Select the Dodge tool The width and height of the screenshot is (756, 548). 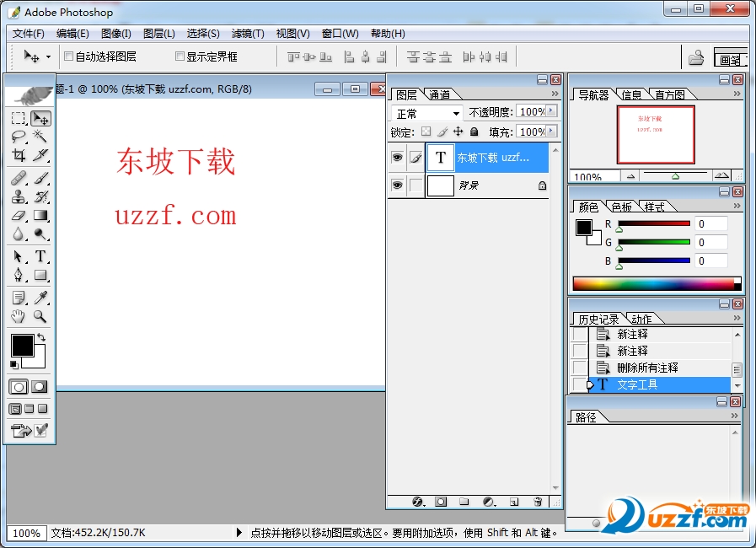point(41,234)
